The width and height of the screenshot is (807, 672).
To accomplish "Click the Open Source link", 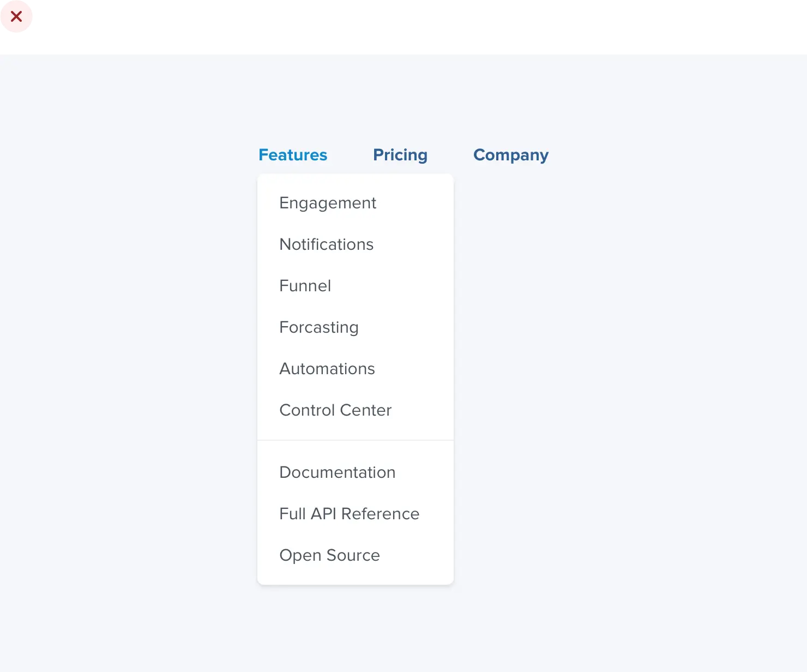I will [x=330, y=555].
